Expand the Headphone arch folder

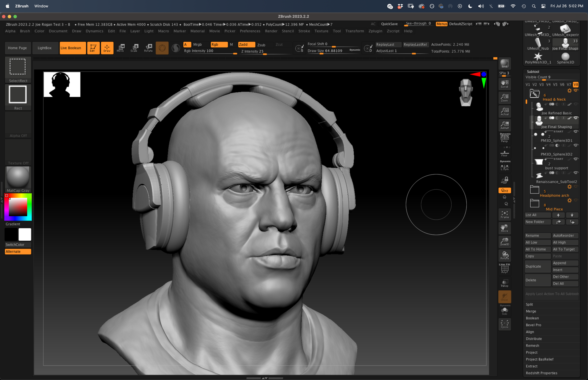pos(534,190)
